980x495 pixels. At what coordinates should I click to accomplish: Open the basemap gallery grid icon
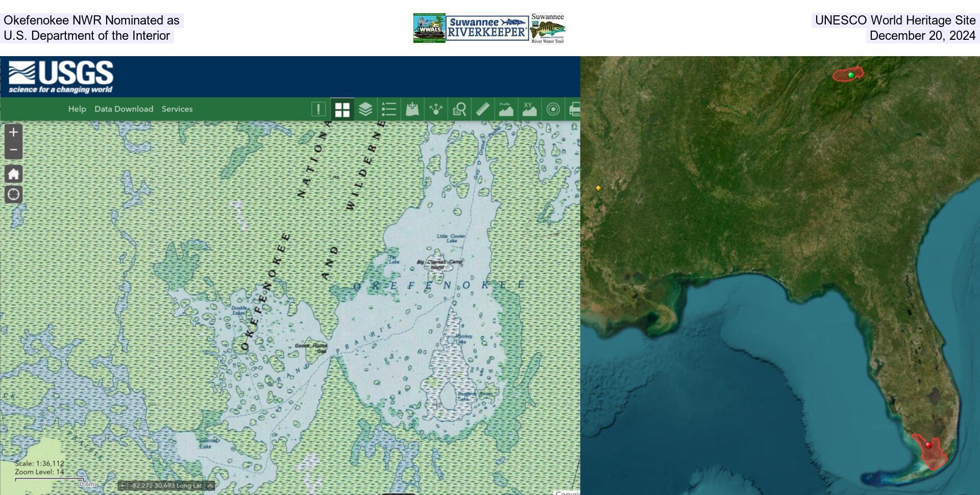[x=342, y=109]
